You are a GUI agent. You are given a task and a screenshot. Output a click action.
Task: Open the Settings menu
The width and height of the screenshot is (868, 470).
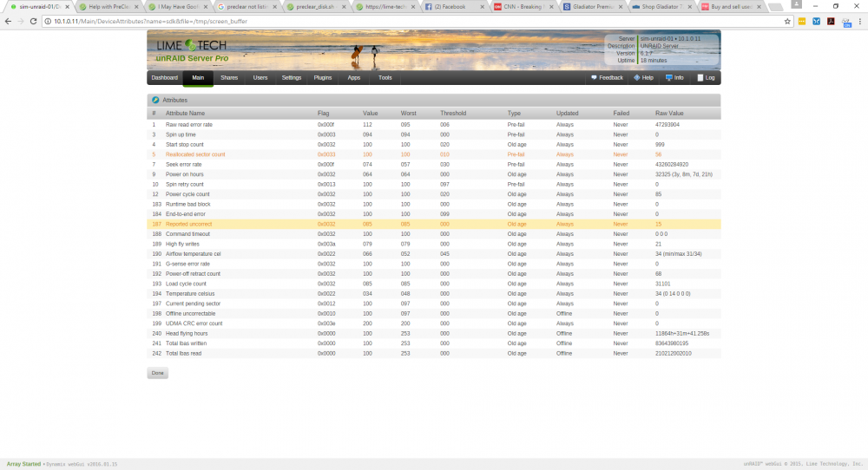(291, 77)
